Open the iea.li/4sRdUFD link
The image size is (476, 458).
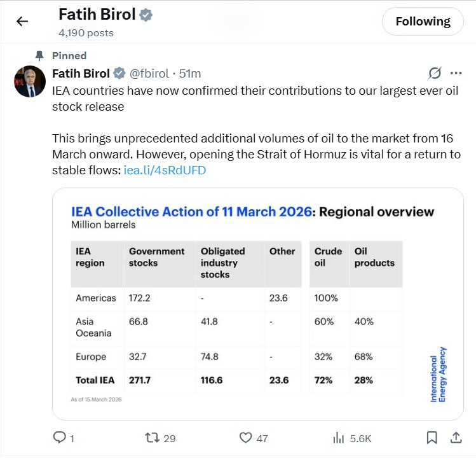(x=165, y=170)
